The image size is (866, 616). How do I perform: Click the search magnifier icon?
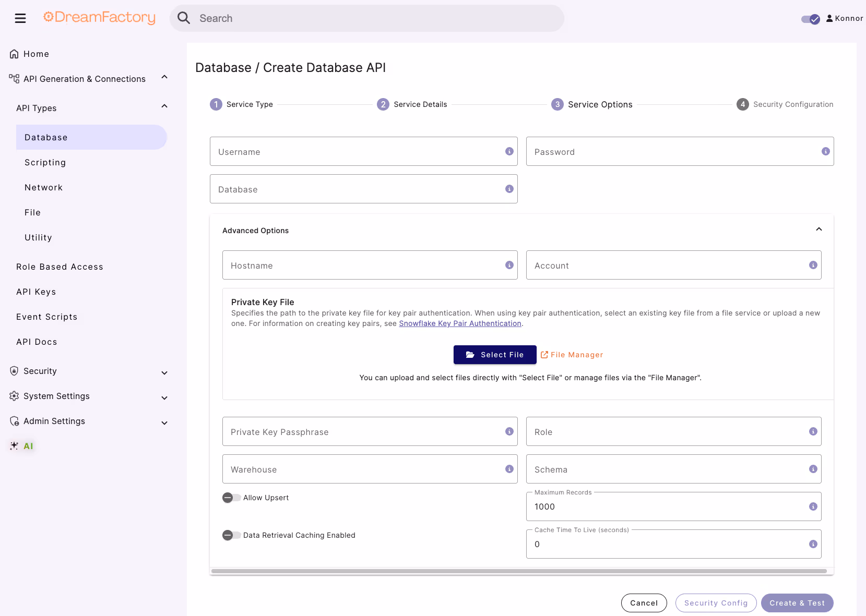coord(184,18)
